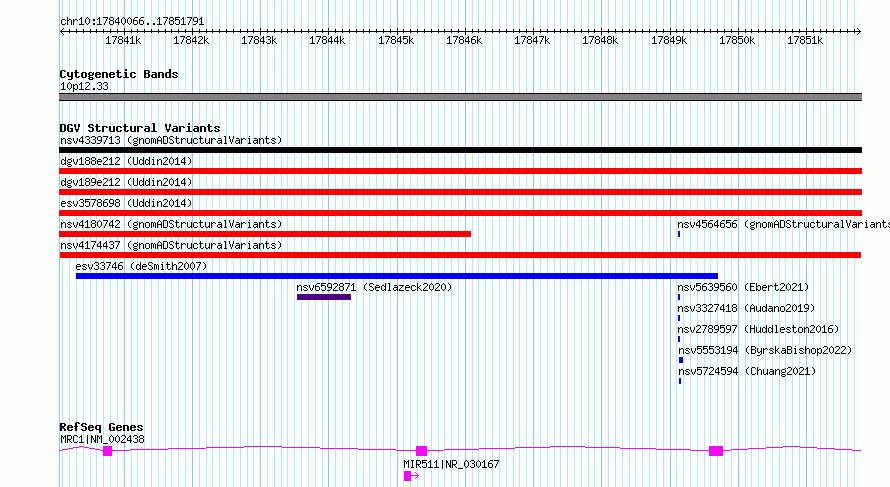
Task: Click the 17844k ruler label
Action: [x=328, y=40]
